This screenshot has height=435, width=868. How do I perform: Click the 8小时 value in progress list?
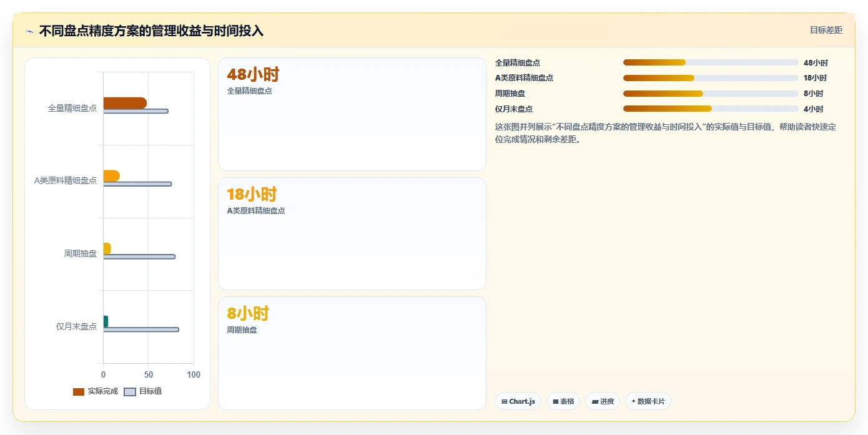(813, 94)
